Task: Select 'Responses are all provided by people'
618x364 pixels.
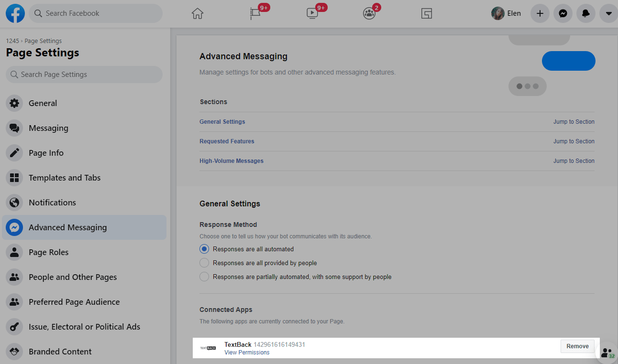Action: pos(204,263)
